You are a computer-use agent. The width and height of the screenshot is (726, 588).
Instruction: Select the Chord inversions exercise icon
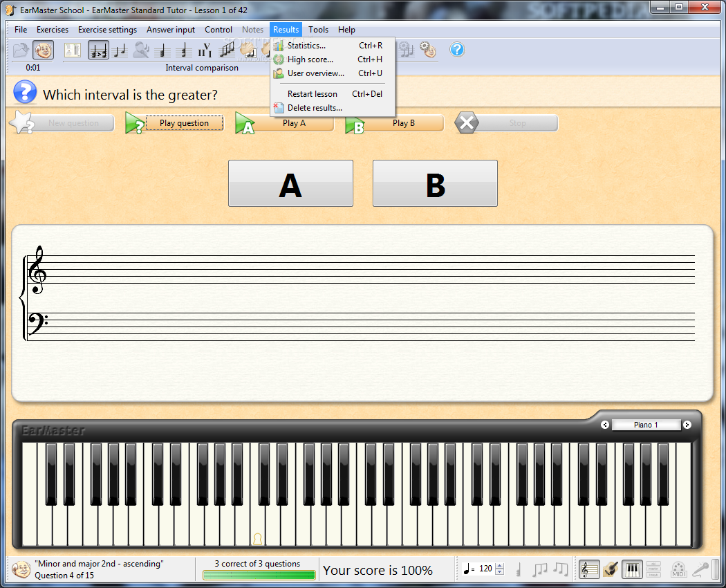tap(184, 50)
